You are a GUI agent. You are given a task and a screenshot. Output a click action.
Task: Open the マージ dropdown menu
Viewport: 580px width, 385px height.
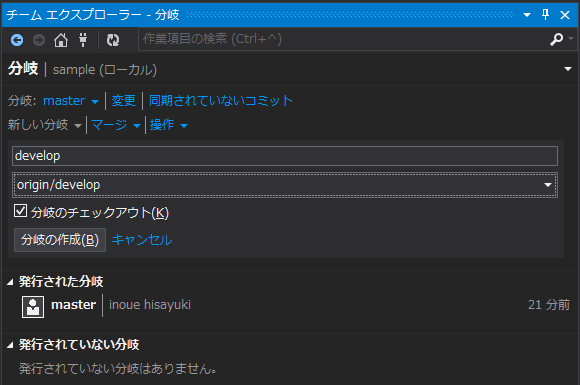[116, 125]
